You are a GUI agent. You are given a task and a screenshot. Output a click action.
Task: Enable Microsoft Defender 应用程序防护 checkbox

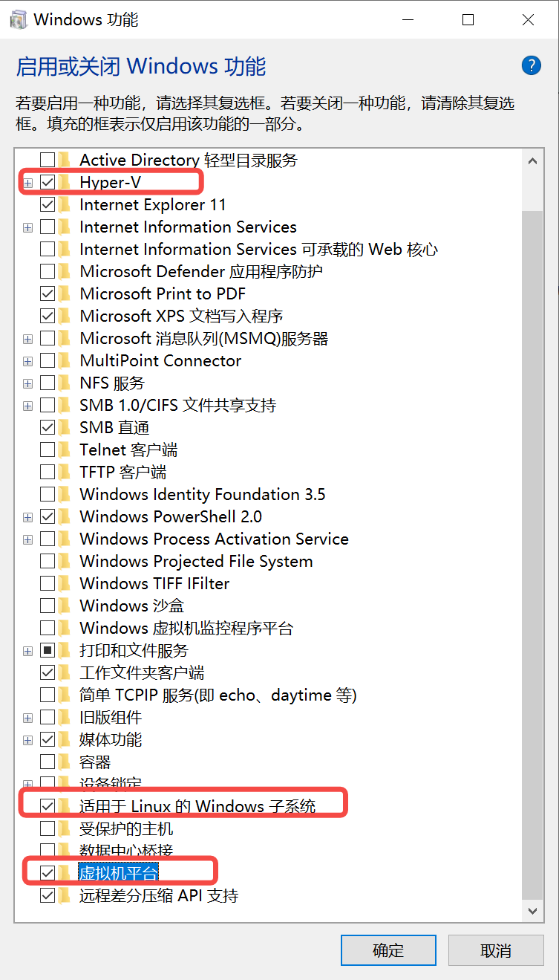point(48,271)
